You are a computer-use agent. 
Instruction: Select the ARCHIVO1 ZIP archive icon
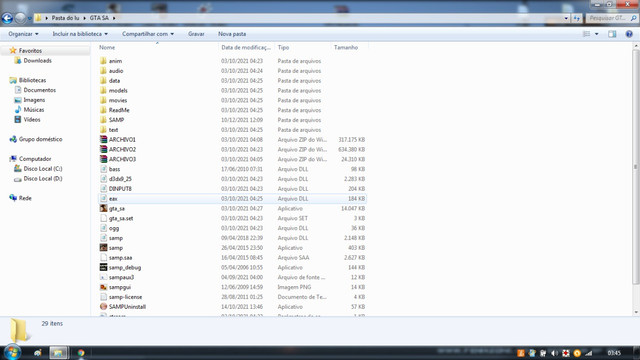(x=103, y=139)
